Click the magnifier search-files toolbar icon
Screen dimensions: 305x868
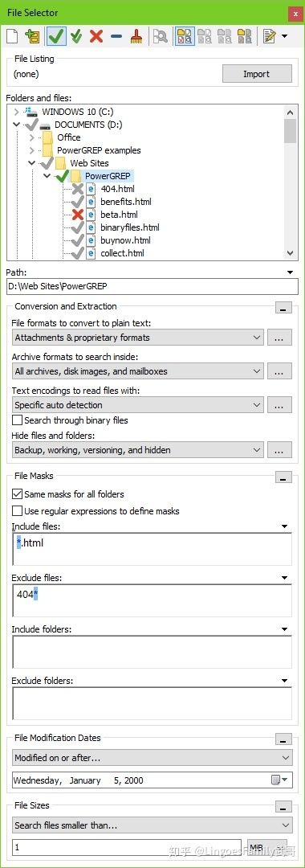161,37
